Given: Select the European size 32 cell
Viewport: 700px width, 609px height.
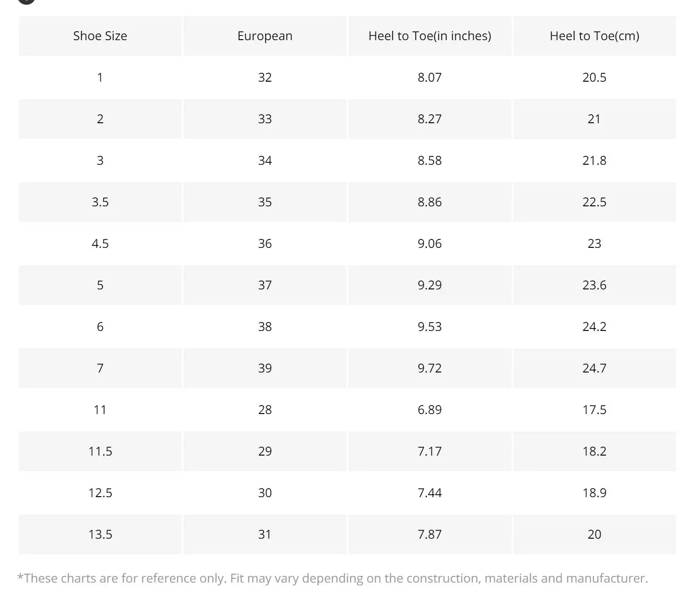Looking at the screenshot, I should [265, 77].
